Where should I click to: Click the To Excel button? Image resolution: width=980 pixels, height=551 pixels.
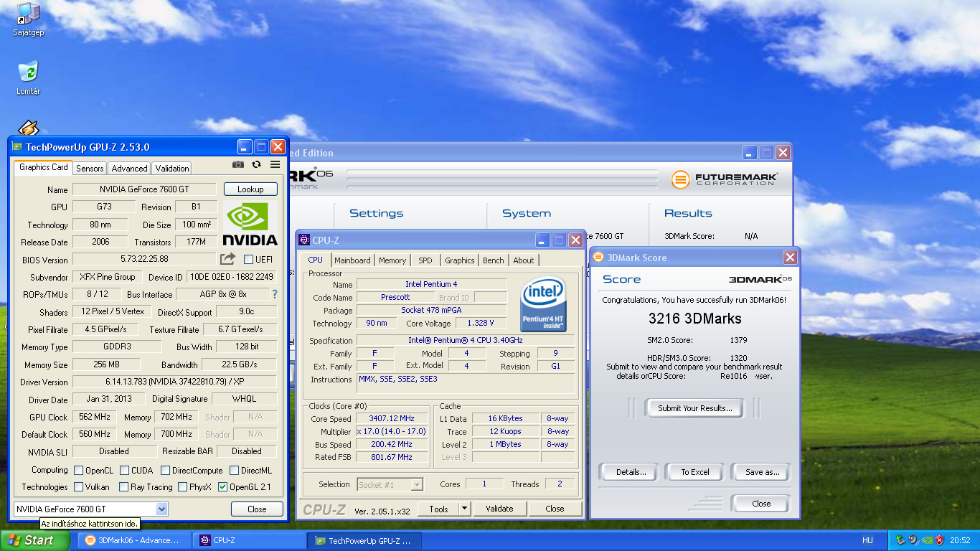695,472
